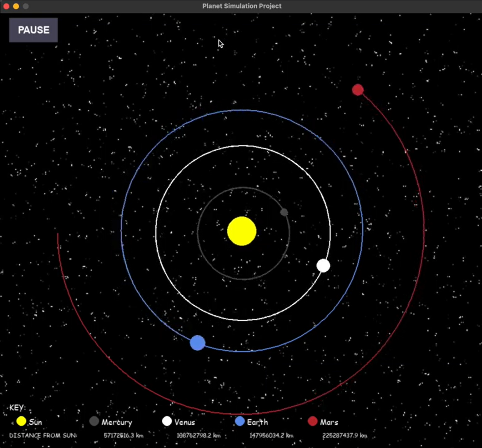Screen dimensions: 482x448
Task: Click the red Mars swatch in key
Action: pyautogui.click(x=313, y=421)
